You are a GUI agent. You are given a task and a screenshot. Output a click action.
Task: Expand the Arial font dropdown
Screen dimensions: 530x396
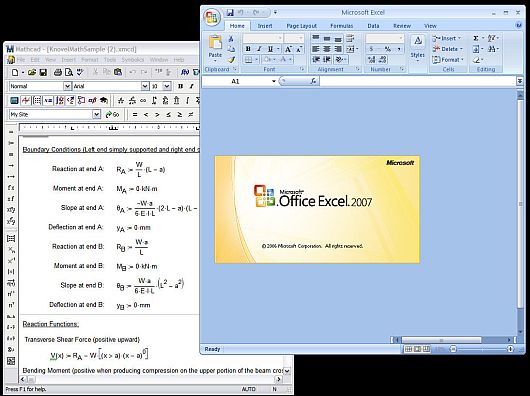pos(145,86)
